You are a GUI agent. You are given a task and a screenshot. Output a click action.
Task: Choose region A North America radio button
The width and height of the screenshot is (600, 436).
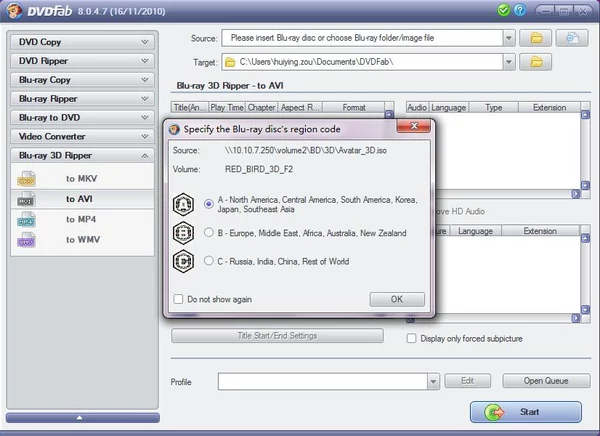coord(209,204)
